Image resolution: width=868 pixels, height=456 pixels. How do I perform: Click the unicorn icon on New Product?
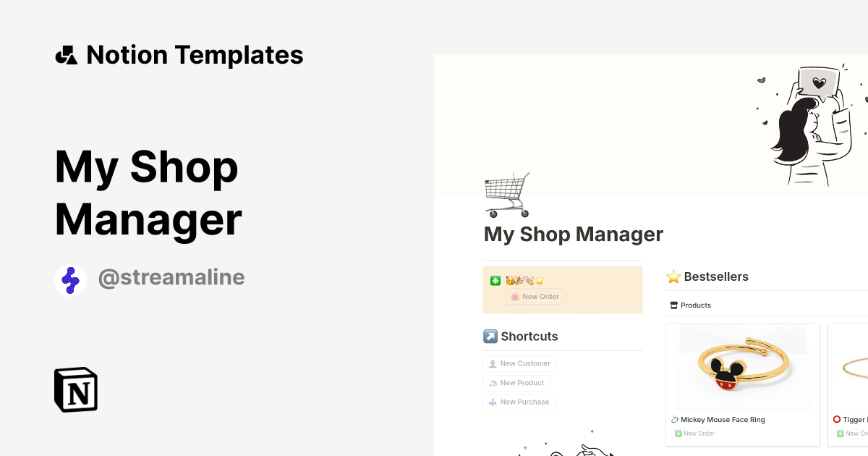[x=493, y=383]
